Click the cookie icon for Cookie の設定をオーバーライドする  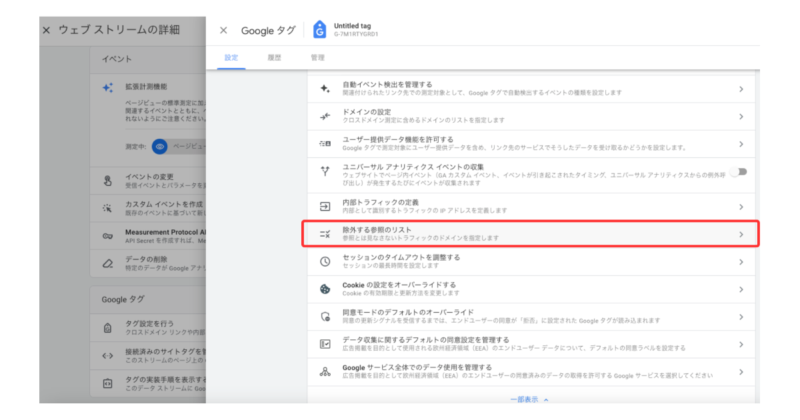(325, 289)
